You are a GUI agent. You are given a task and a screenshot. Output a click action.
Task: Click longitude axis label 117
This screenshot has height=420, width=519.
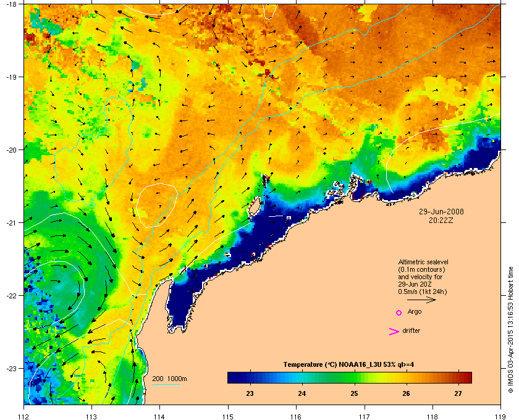point(365,416)
